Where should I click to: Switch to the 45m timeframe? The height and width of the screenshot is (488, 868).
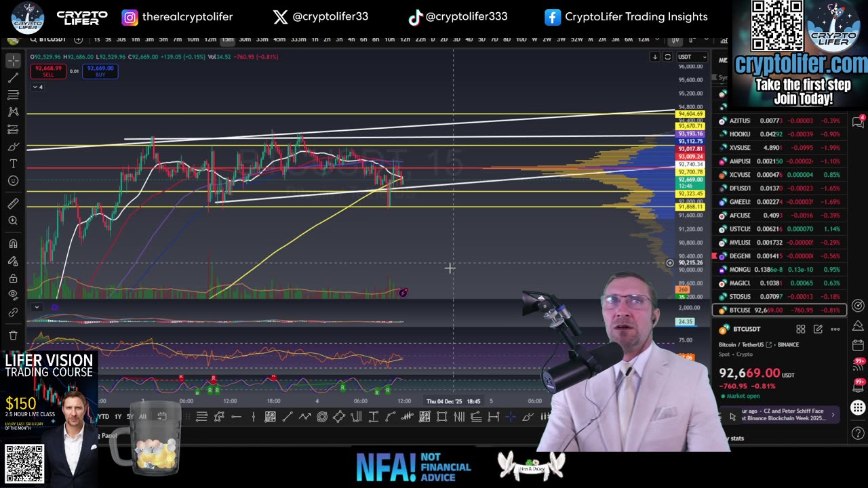(279, 39)
